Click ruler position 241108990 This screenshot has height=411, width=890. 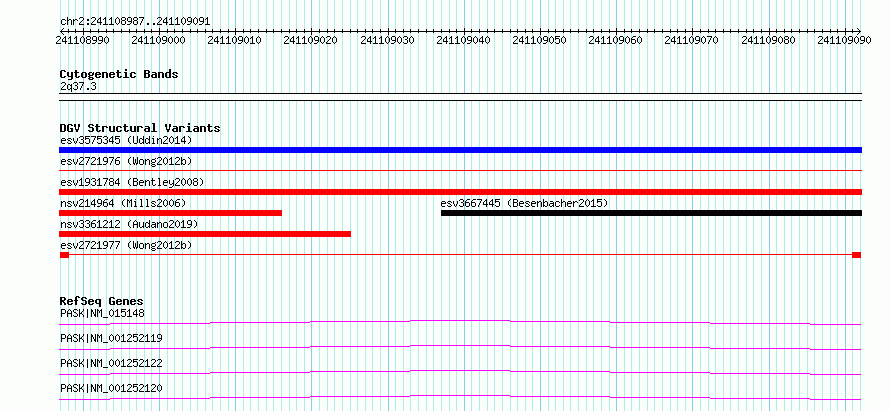point(83,40)
